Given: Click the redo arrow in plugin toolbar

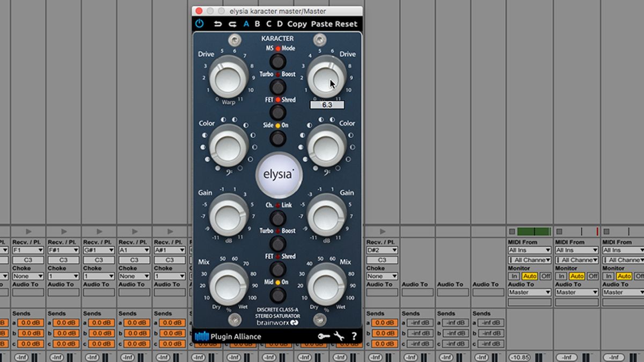Looking at the screenshot, I should (x=232, y=24).
